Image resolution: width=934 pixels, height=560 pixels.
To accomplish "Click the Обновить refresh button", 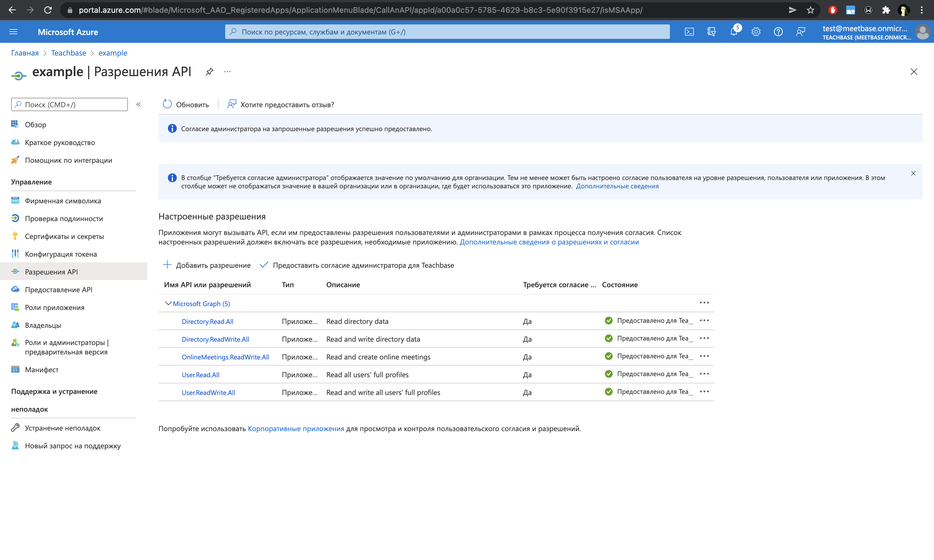I will point(185,104).
